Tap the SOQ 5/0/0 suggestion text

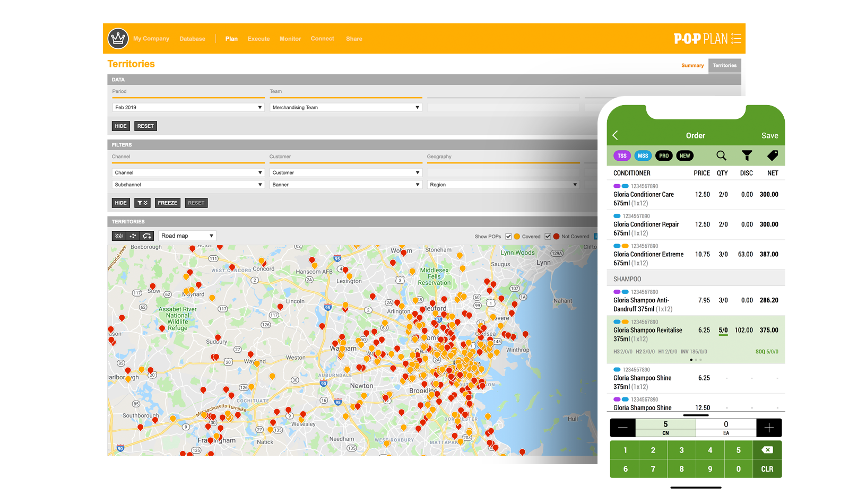click(767, 352)
